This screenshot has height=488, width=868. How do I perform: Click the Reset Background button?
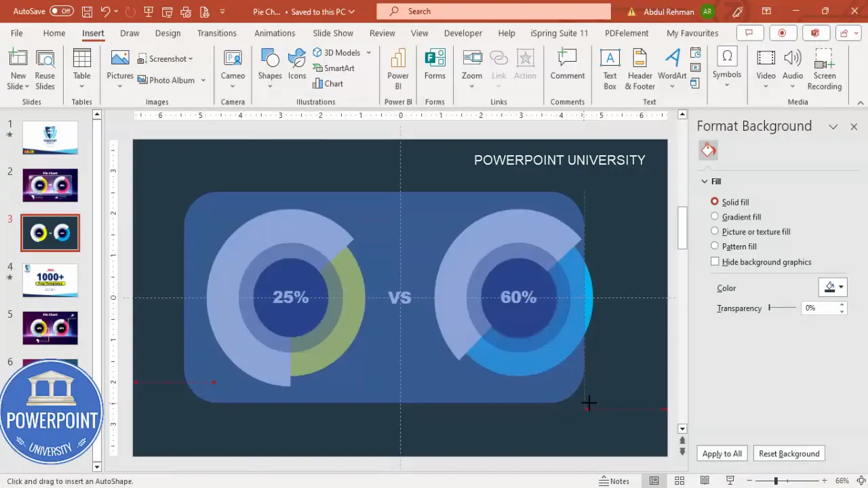point(789,453)
